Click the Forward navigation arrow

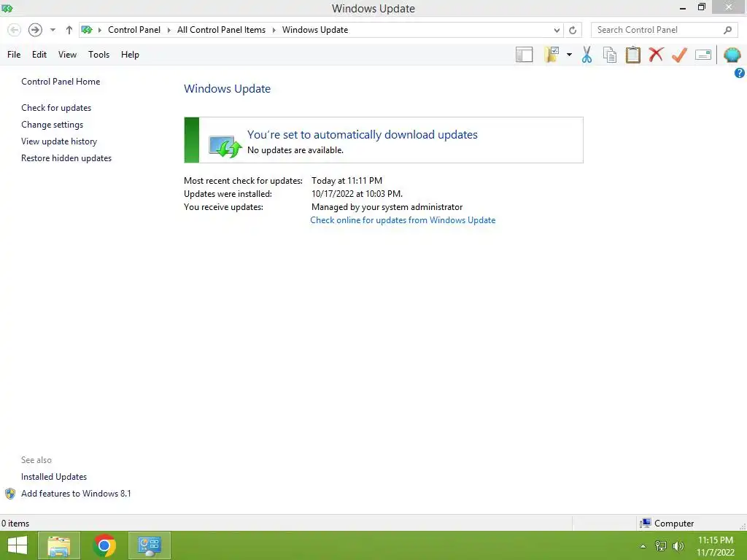[35, 30]
